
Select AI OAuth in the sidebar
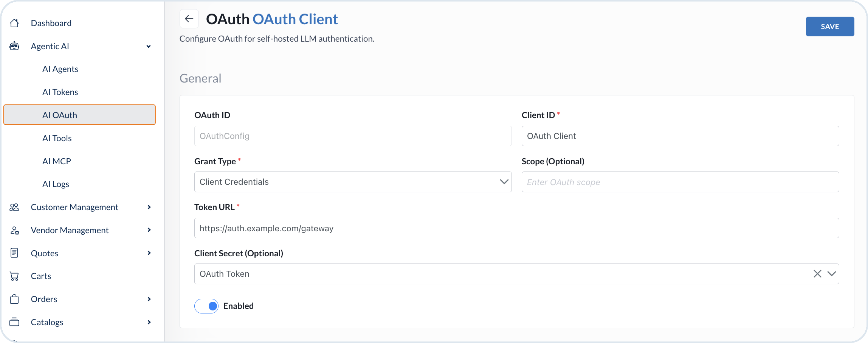click(79, 115)
